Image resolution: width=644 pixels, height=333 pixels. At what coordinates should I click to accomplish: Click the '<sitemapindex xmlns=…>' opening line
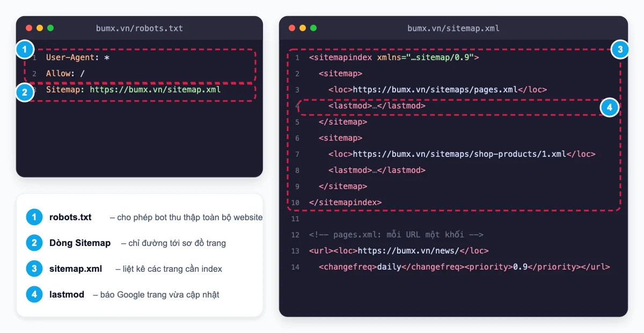(394, 57)
